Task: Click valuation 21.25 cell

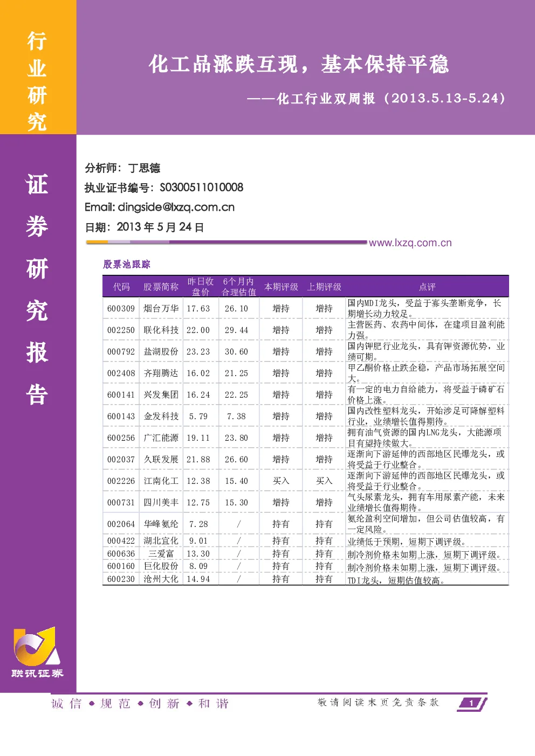Action: [x=236, y=373]
